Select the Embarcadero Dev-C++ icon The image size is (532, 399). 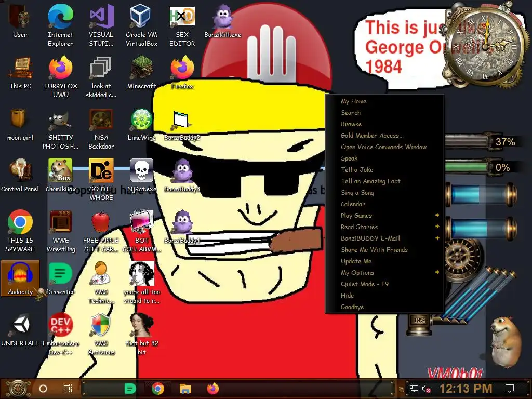[60, 335]
